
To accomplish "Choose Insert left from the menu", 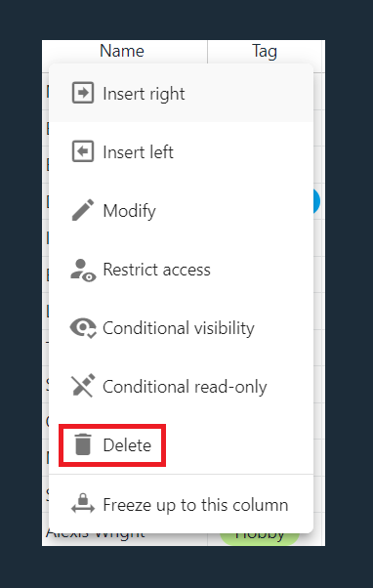I will [x=181, y=151].
